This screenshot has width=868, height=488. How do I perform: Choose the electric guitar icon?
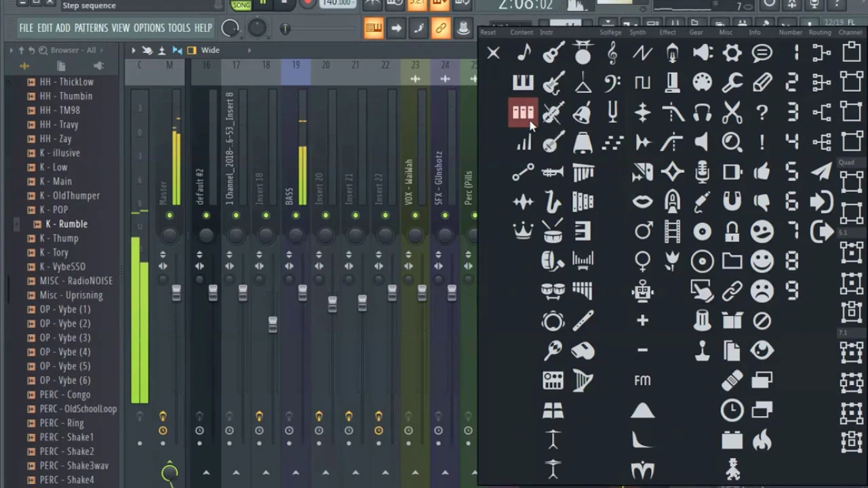(553, 82)
